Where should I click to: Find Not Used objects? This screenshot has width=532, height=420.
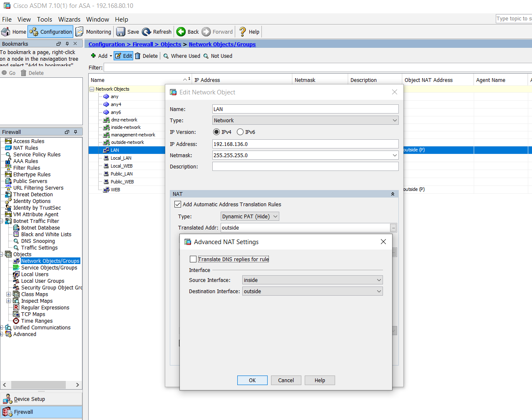click(x=218, y=56)
